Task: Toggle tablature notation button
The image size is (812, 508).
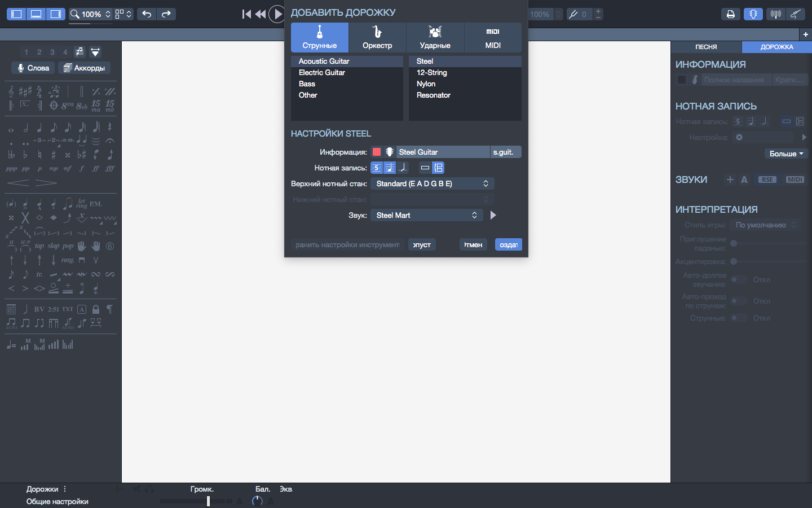Action: (377, 168)
